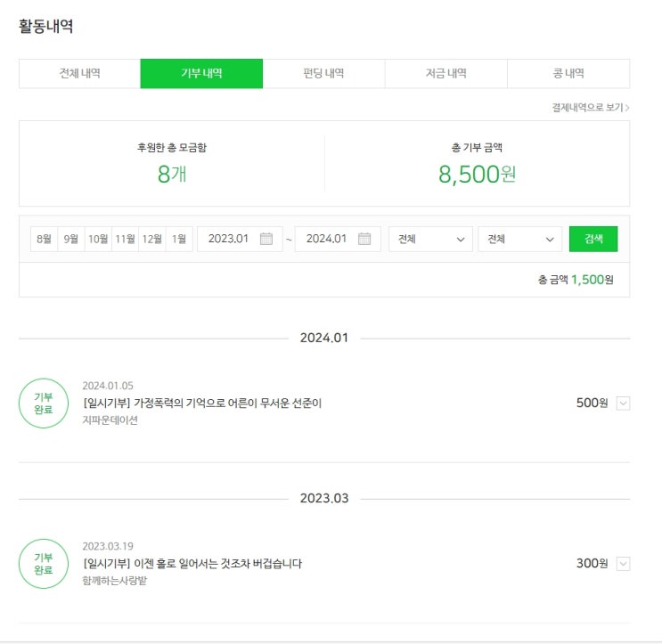The image size is (662, 644).
Task: Expand the 500원 donation details arrow
Action: (x=623, y=404)
